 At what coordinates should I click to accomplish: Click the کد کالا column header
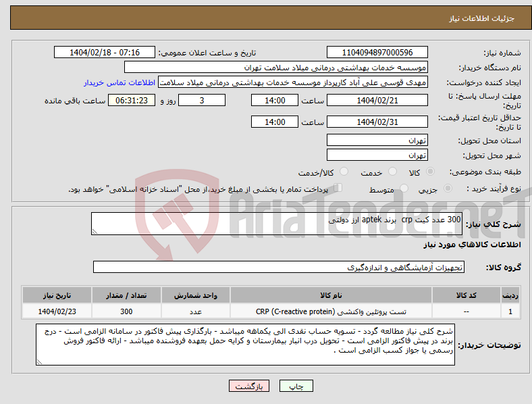[x=467, y=295]
